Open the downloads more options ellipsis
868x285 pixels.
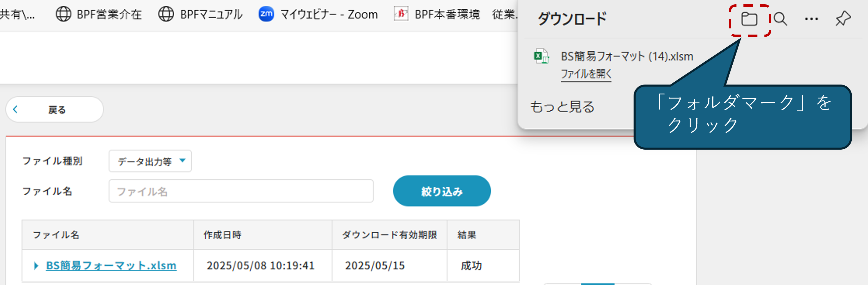pyautogui.click(x=811, y=19)
